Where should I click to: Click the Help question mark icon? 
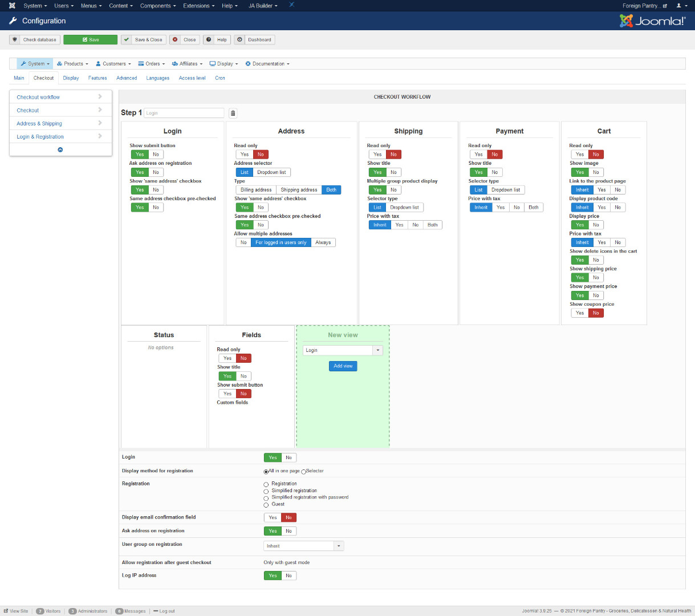click(209, 40)
